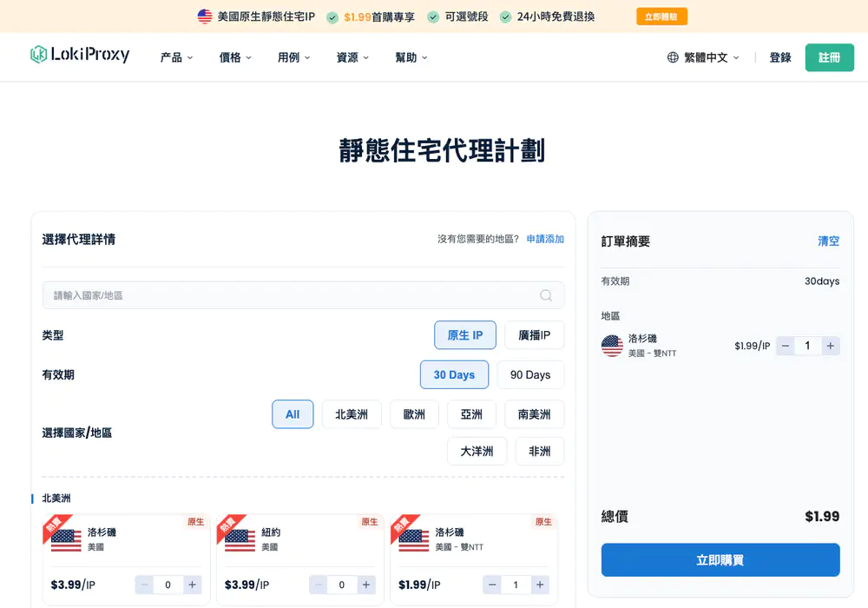The width and height of the screenshot is (868, 608).
Task: Open the 用例 dropdown menu
Action: click(294, 57)
